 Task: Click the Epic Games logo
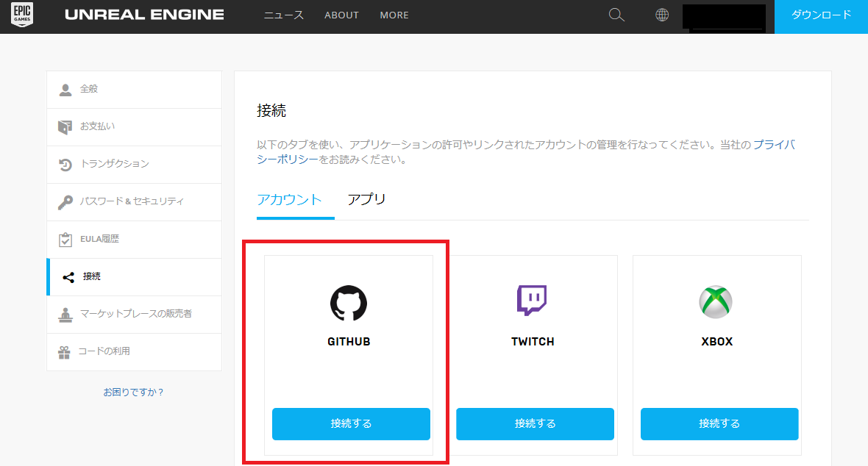pos(22,15)
